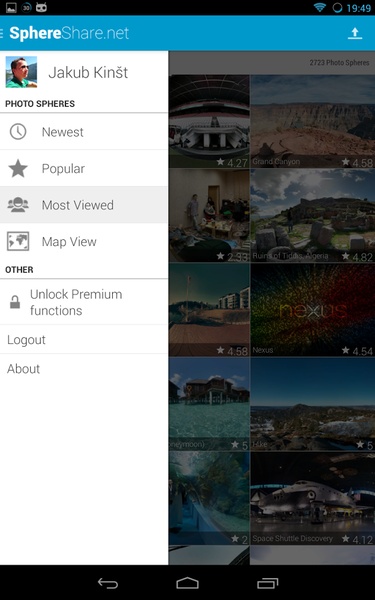Image resolution: width=375 pixels, height=600 pixels.
Task: Open the room sphere rated 2.33
Action: coord(209,215)
